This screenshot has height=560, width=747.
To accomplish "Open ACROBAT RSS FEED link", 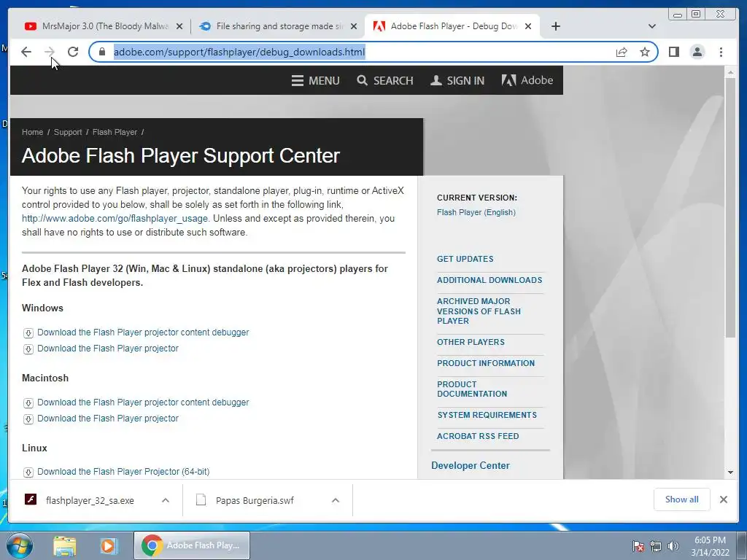I will [477, 436].
